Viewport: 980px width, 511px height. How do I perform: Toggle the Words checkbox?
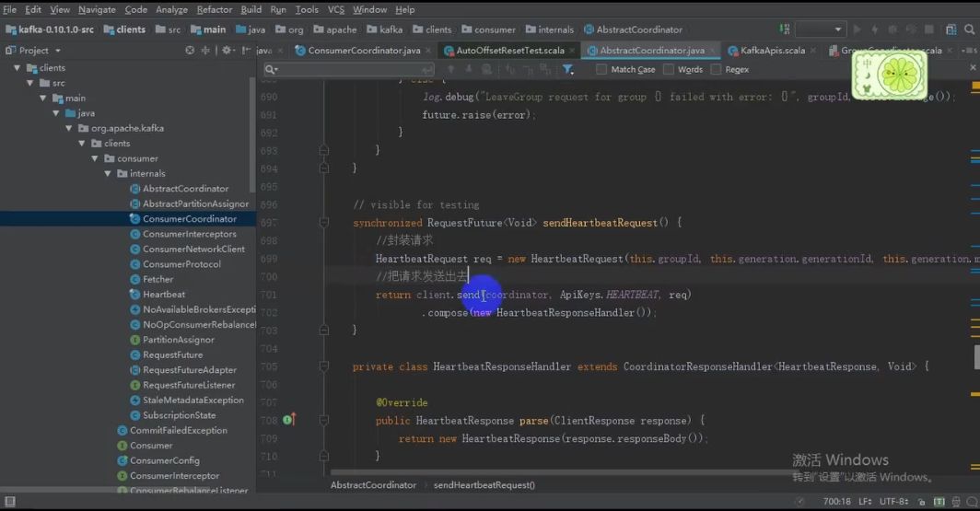[668, 69]
